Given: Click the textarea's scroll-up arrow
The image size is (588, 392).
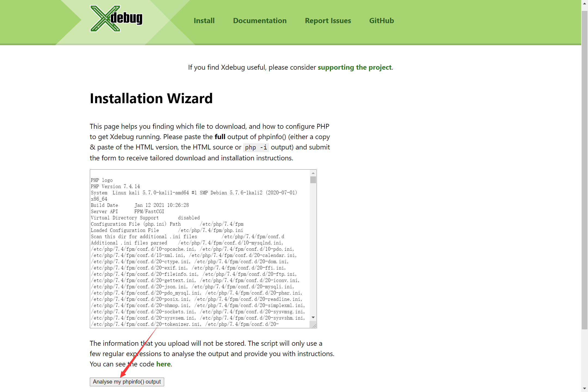Looking at the screenshot, I should (313, 173).
